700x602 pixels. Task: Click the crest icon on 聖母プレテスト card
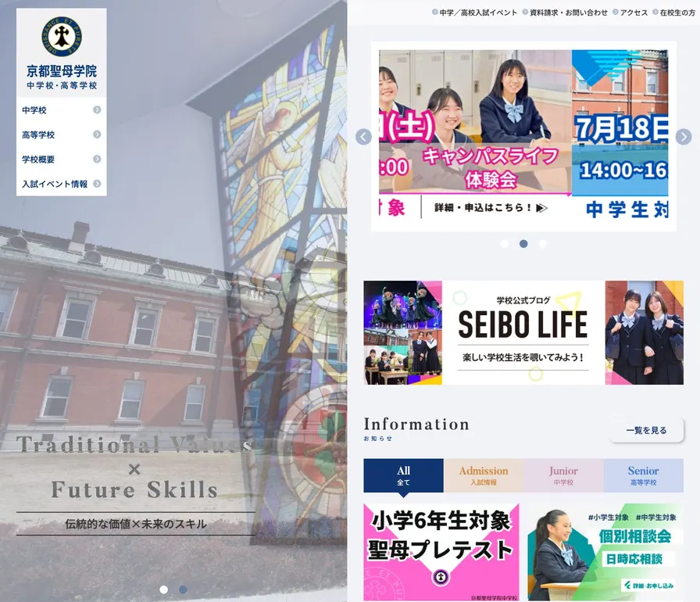(x=441, y=577)
